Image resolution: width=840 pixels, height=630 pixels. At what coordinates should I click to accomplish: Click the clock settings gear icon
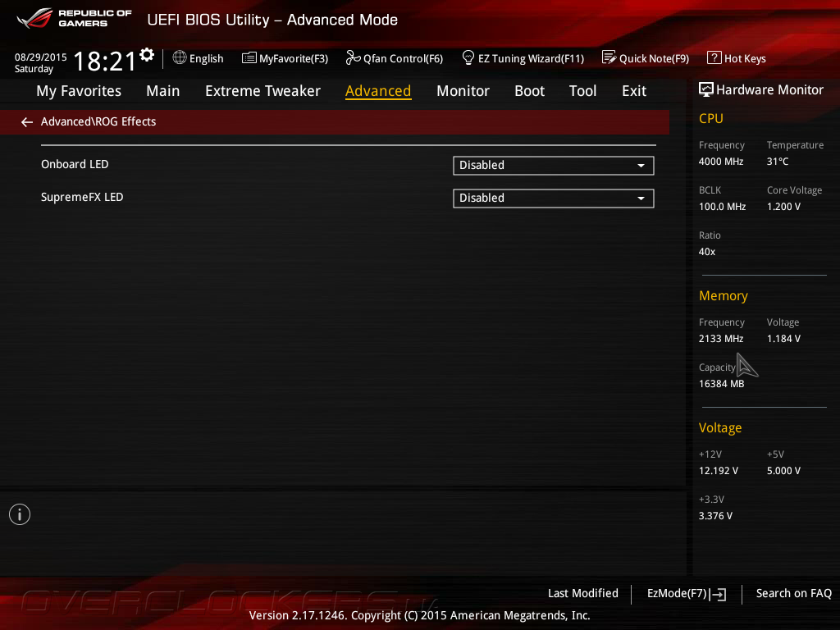(147, 55)
